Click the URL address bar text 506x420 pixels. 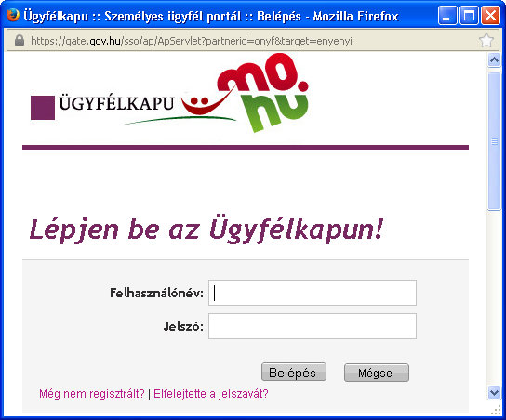coord(192,41)
